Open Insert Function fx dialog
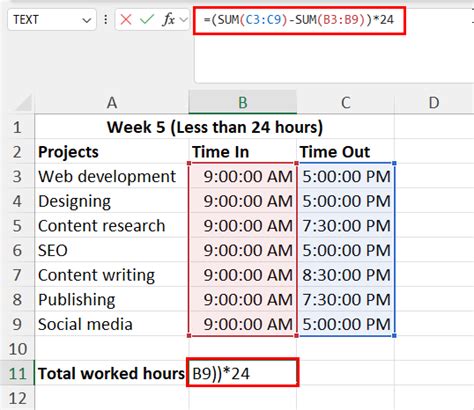This screenshot has width=474, height=410. pos(169,20)
